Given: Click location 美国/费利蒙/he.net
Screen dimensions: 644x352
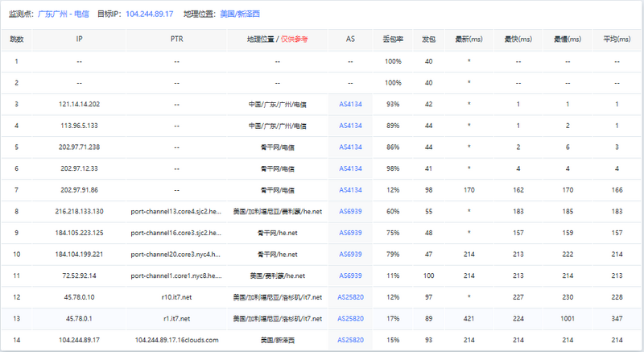Looking at the screenshot, I should [x=277, y=275].
